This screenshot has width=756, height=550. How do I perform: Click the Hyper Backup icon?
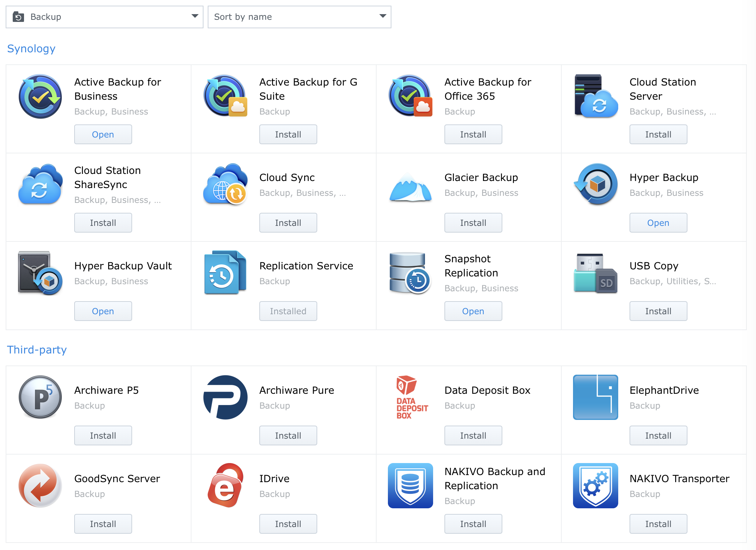pyautogui.click(x=596, y=185)
